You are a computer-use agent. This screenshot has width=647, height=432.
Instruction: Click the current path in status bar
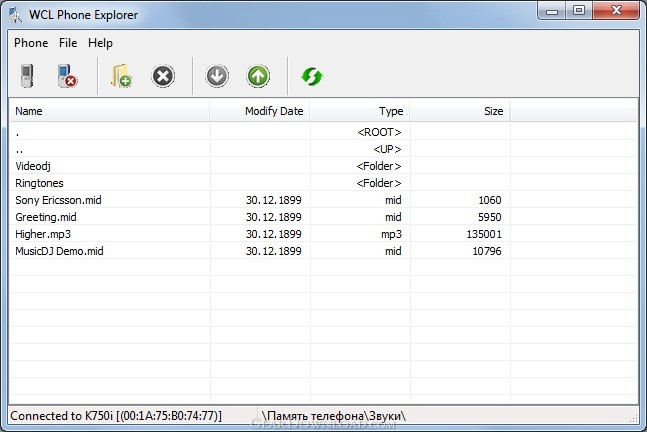[333, 416]
